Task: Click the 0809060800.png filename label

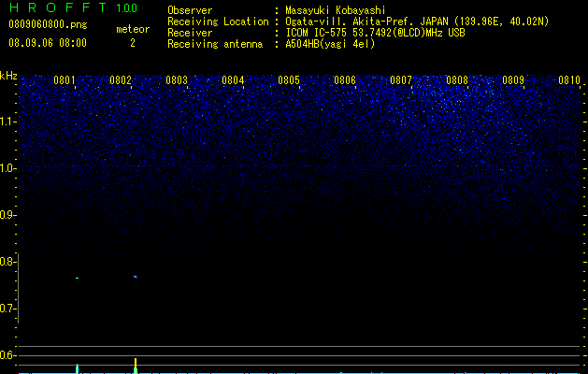Action: 48,24
